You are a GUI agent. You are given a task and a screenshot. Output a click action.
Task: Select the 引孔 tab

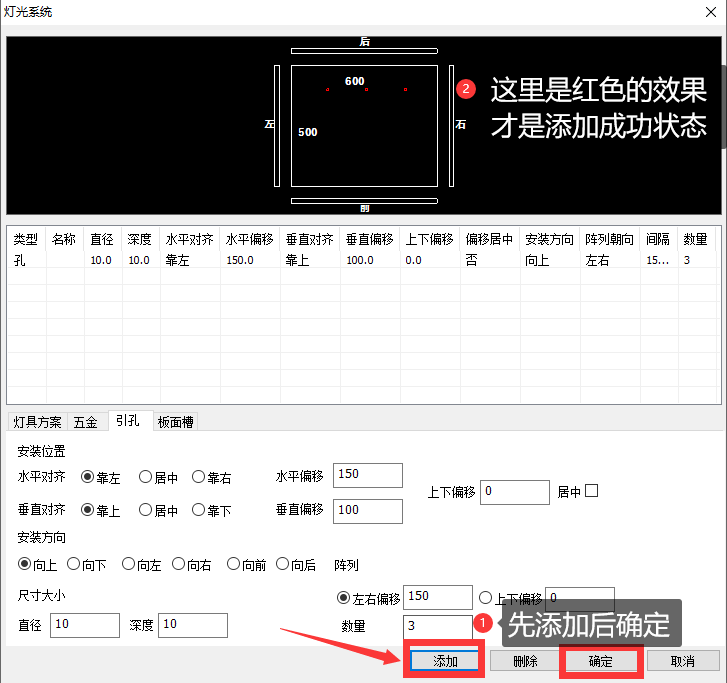[x=131, y=421]
